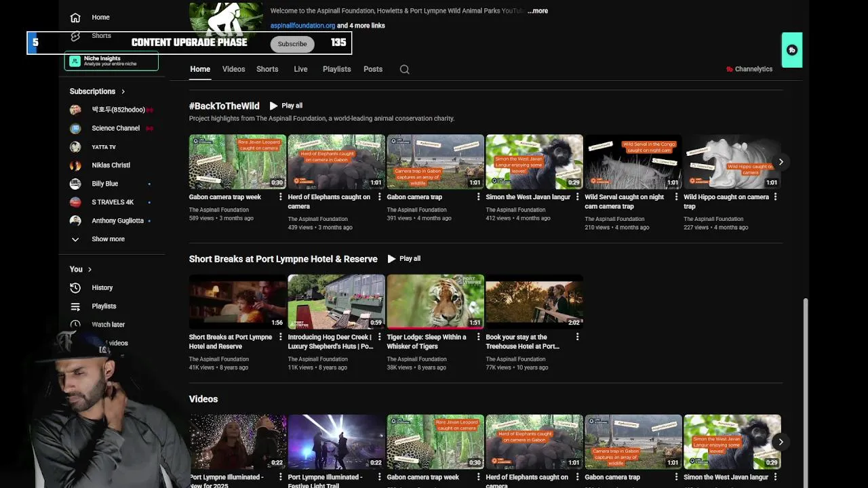Open options for Short Breaks at Port Lympne video
Screen dimensions: 868x488
[280, 337]
